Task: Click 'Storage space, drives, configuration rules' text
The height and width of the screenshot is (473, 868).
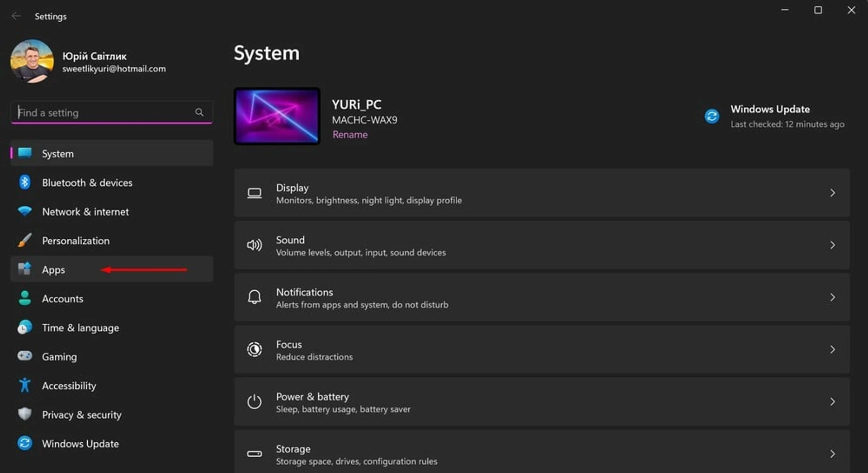Action: click(x=357, y=461)
